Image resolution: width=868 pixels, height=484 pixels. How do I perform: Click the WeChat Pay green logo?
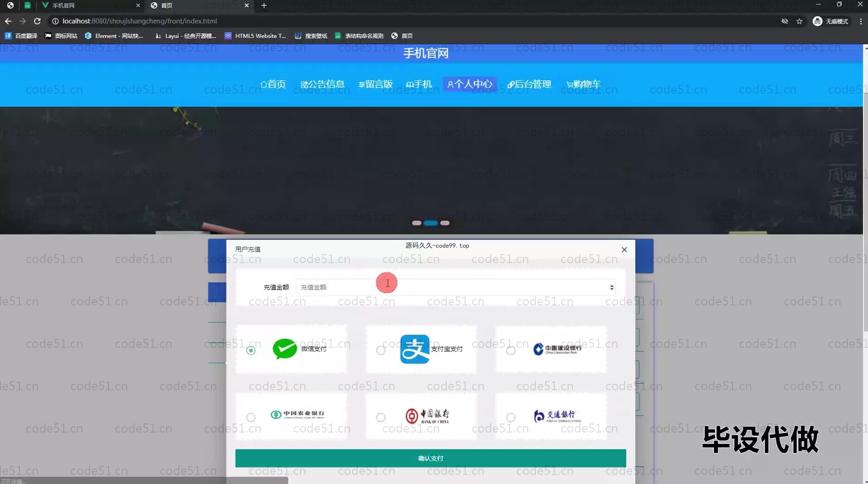285,349
